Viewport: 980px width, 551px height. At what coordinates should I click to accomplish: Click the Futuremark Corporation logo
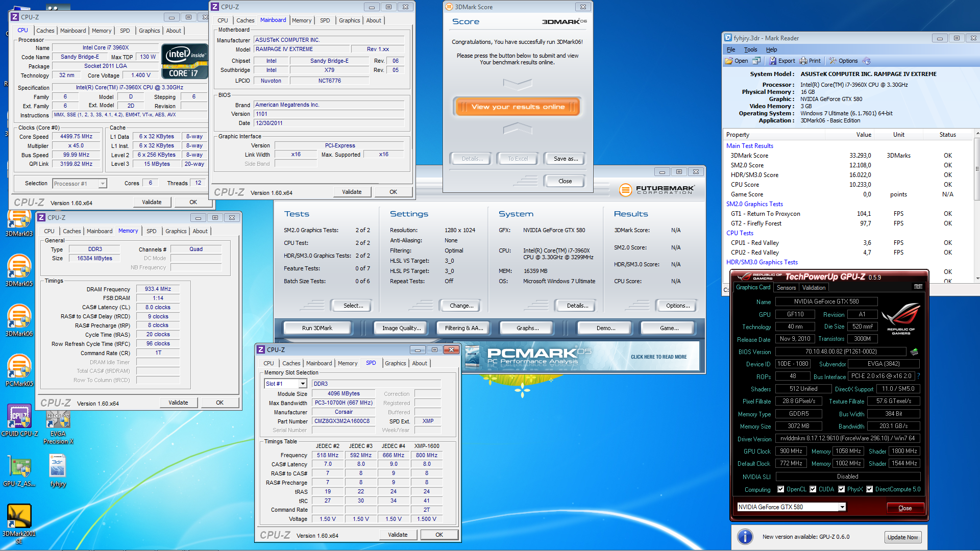[656, 190]
